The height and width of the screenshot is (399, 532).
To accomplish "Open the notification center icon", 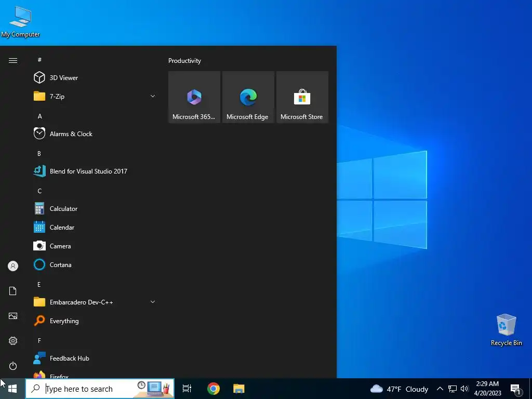I will point(516,389).
